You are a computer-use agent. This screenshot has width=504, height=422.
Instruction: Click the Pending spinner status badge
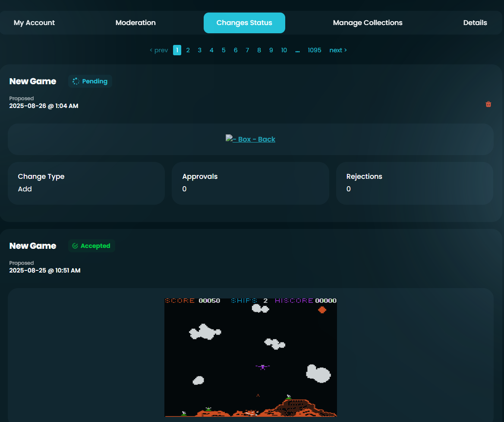90,81
